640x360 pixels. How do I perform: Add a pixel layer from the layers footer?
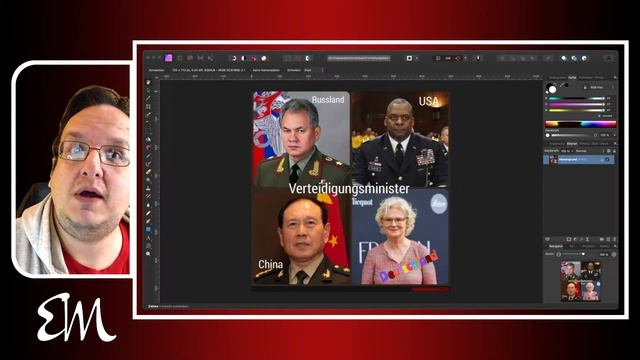click(608, 239)
